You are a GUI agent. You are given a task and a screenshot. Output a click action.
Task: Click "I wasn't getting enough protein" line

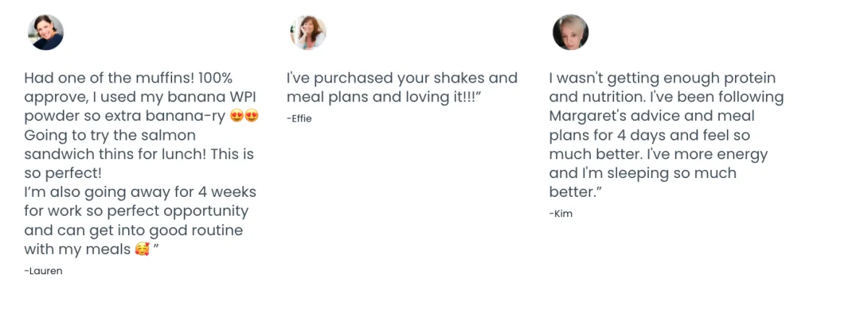click(x=662, y=78)
